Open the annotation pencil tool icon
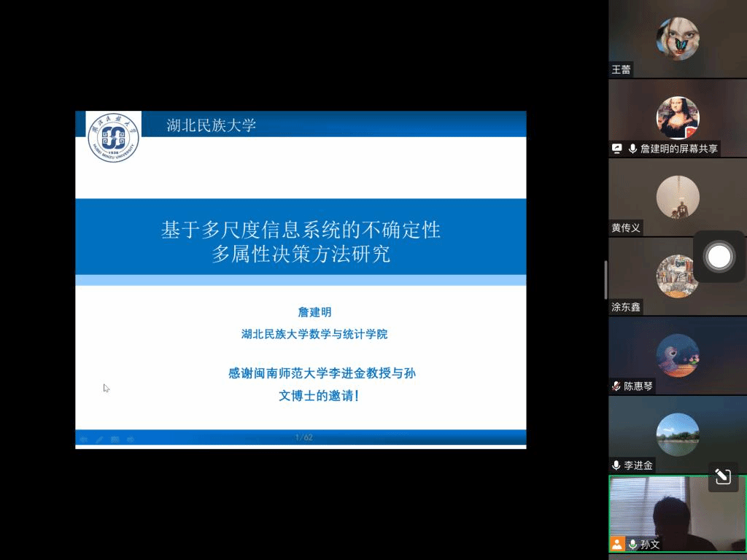Image resolution: width=747 pixels, height=560 pixels. pos(722,477)
